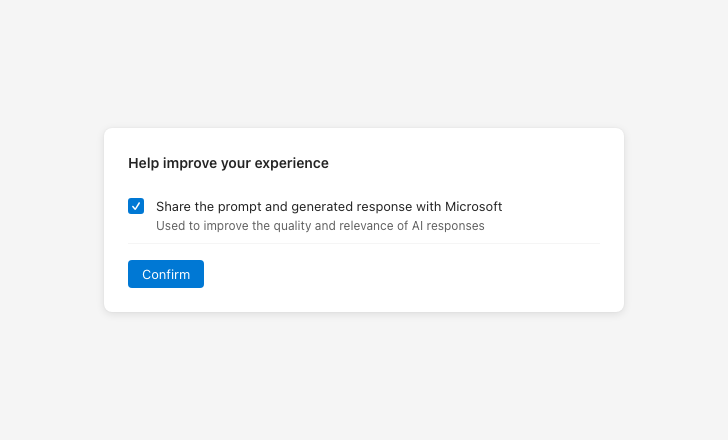Click the word "experience" in the dialog title
Viewport: 728px width, 440px height.
(295, 163)
